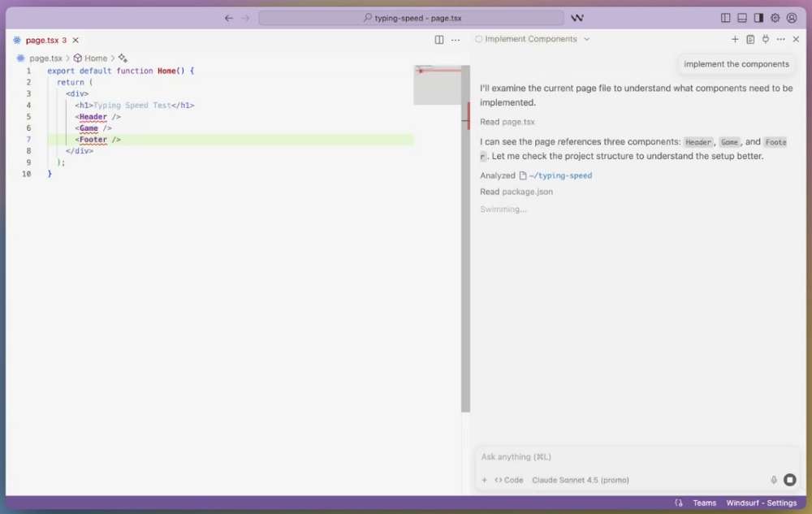Open the Claude Sonnet 4.5 model selector
This screenshot has height=514, width=812.
581,480
